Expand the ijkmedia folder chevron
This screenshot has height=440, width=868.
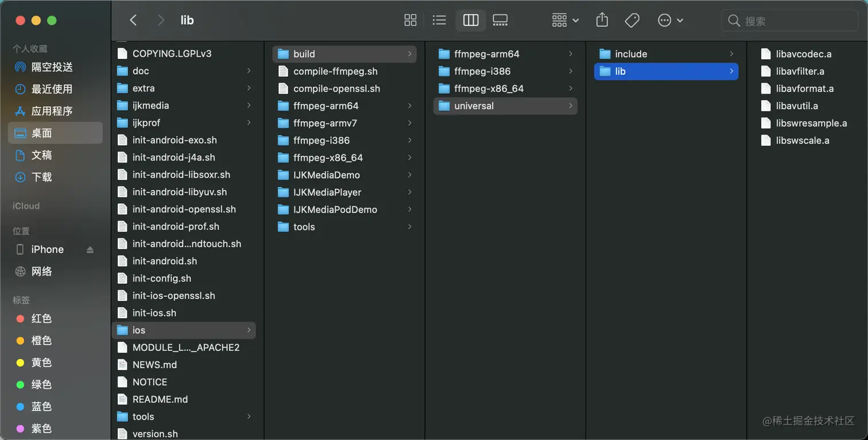(249, 105)
